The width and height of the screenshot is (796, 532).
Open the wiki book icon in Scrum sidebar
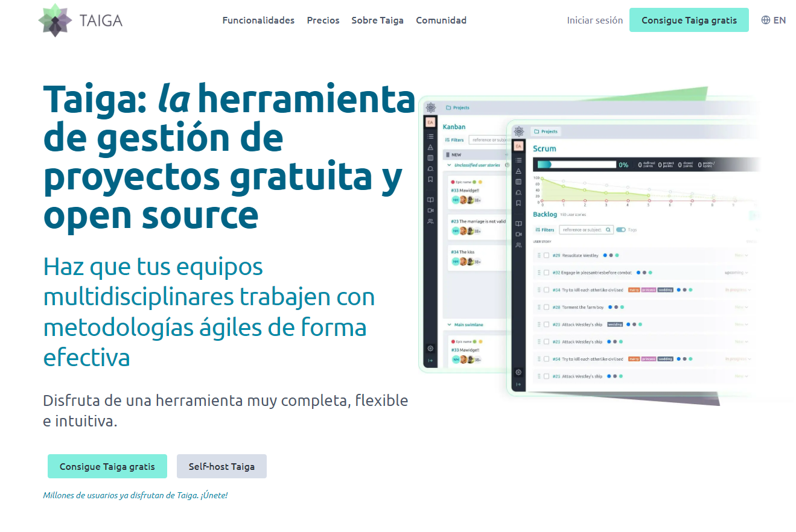[x=518, y=224]
